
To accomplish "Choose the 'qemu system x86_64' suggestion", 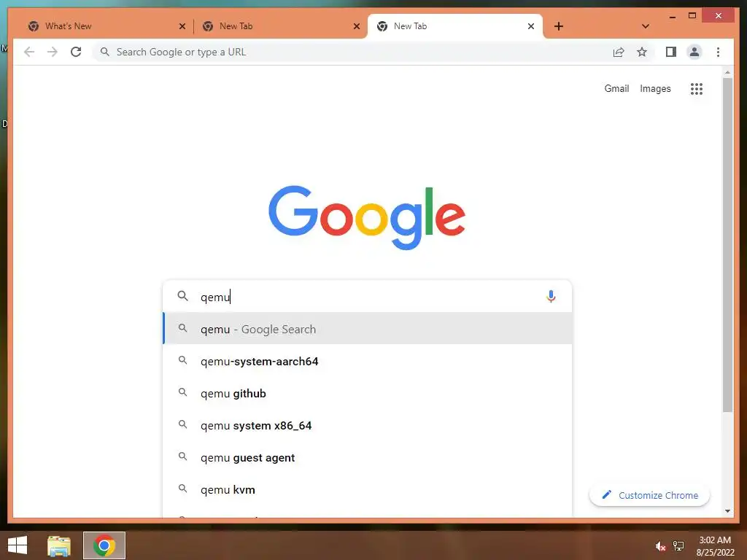I will tap(368, 425).
